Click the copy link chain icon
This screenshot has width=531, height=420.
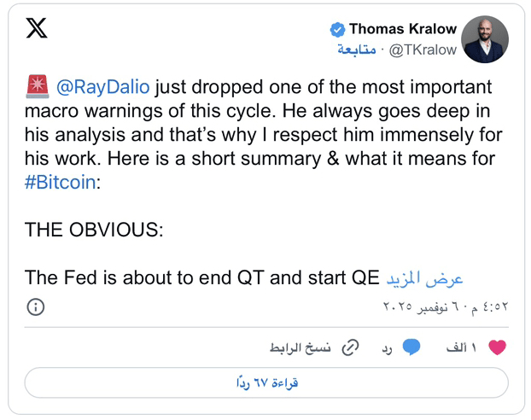[350, 347]
